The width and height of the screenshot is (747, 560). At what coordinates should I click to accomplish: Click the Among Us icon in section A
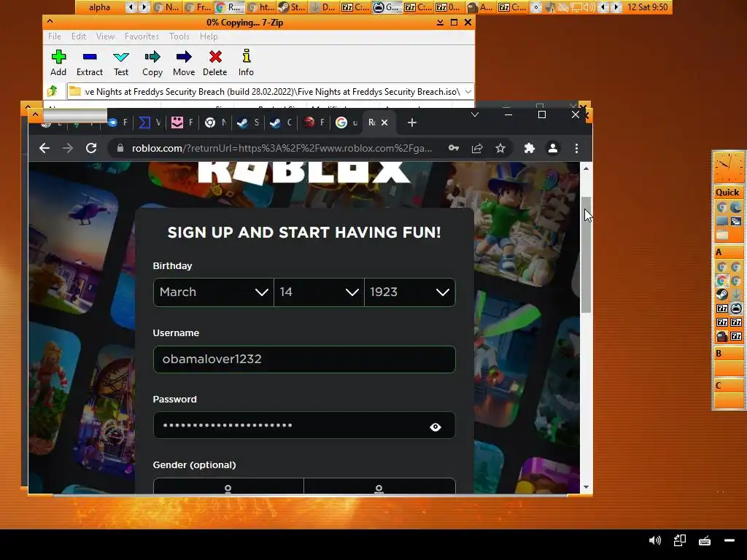[x=721, y=336]
